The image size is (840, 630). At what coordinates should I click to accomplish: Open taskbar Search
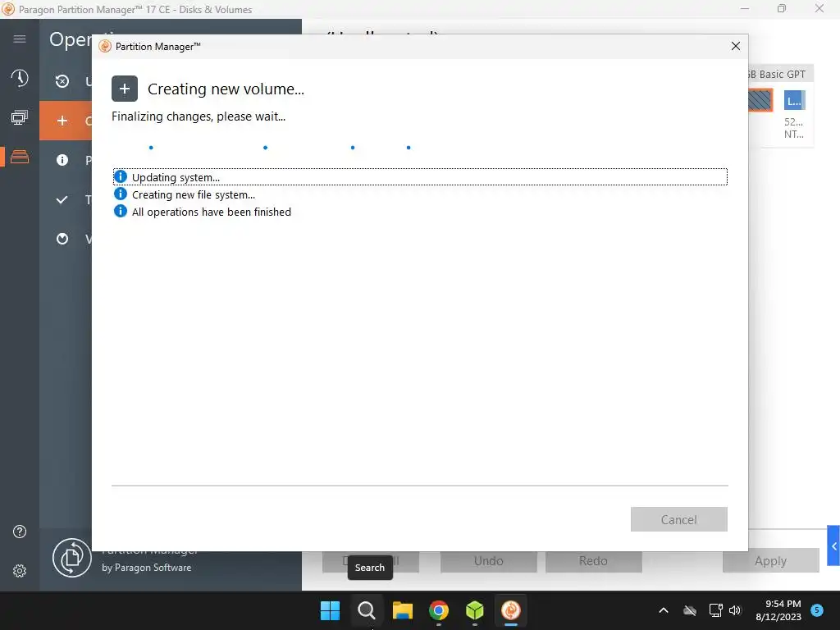(x=367, y=610)
